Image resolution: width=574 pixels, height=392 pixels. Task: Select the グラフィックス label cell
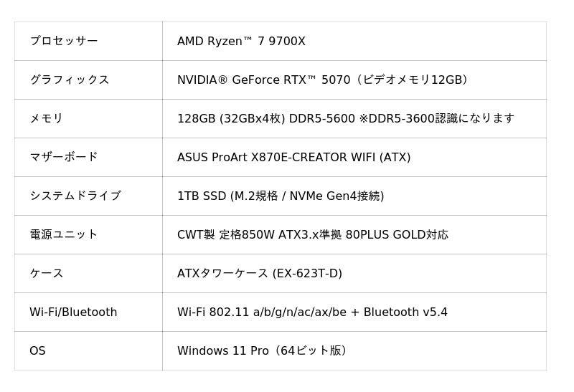[69, 80]
